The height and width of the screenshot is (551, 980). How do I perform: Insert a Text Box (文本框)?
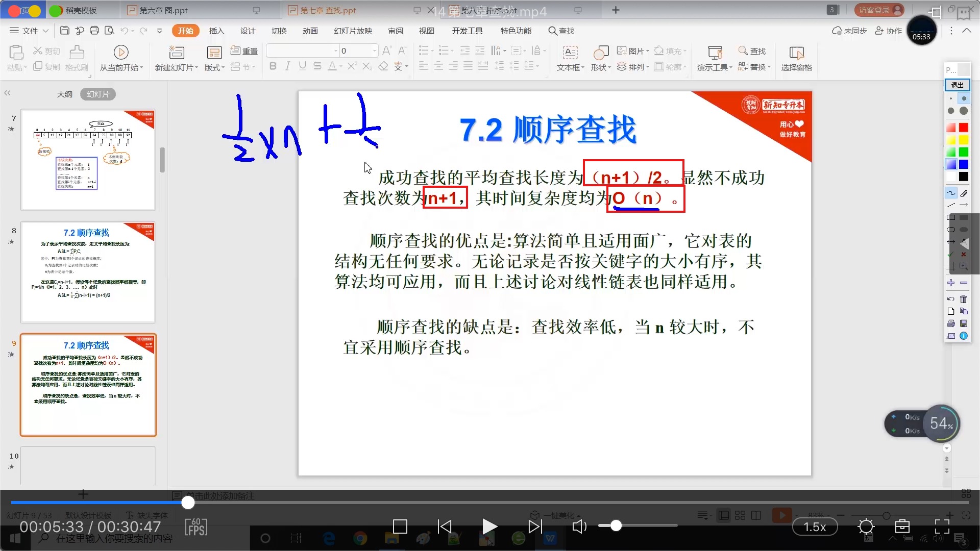coord(570,58)
